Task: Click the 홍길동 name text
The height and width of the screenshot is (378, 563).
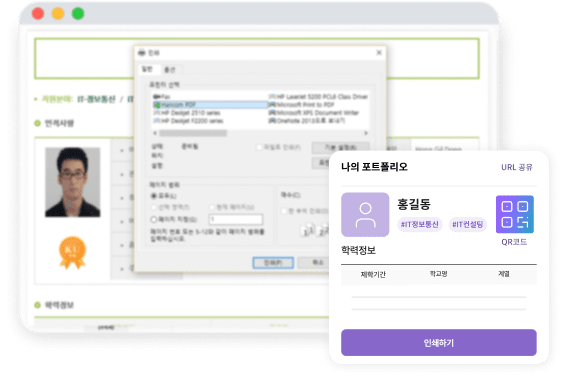Action: click(x=414, y=204)
